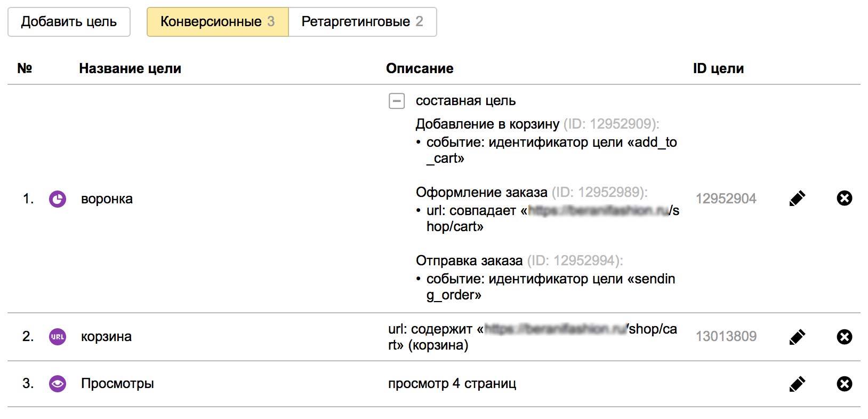Click the ID цели column header

point(718,68)
